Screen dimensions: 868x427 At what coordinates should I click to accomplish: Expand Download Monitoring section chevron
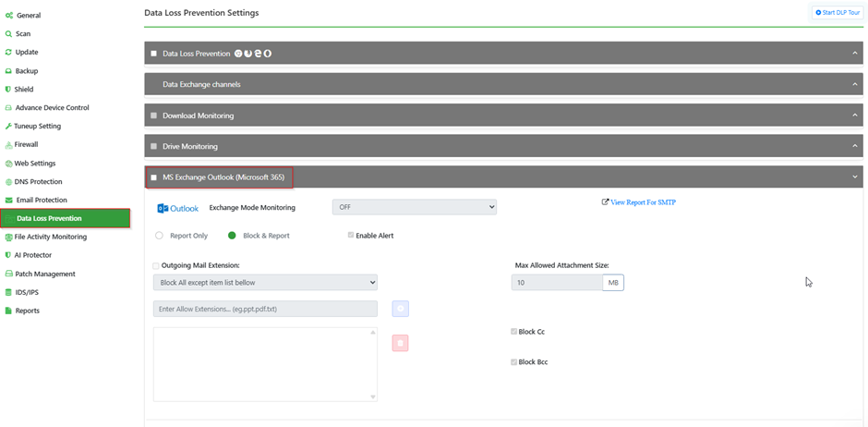(855, 116)
